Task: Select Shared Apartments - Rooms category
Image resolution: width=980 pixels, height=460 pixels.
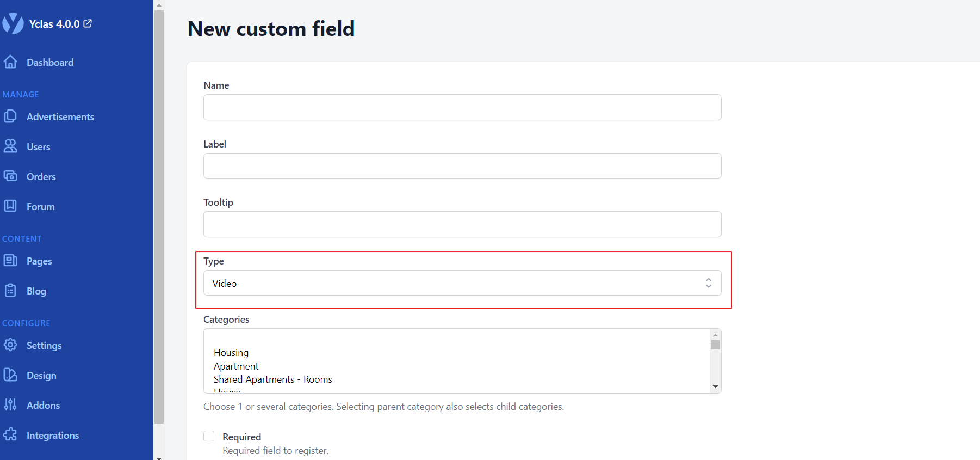Action: (x=272, y=379)
